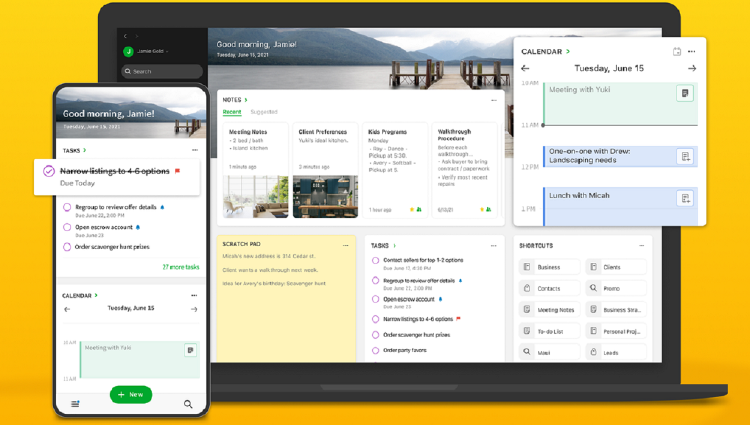The height and width of the screenshot is (425, 750).
Task: Add note to Lunch with Micah event
Action: (x=685, y=198)
